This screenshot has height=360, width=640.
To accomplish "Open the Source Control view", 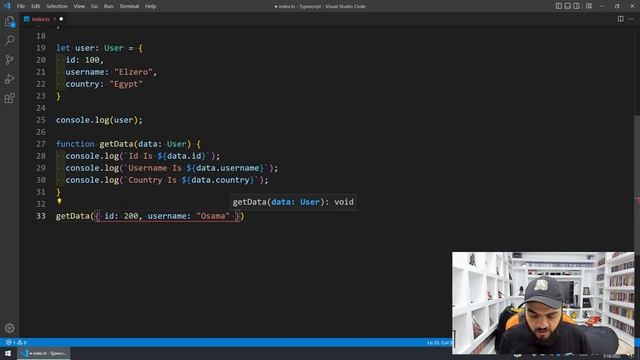I will click(x=9, y=60).
